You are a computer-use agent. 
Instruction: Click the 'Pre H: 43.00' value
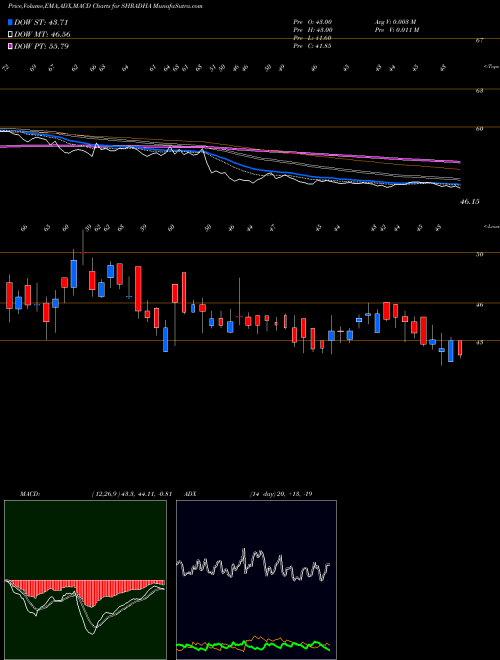tap(313, 30)
